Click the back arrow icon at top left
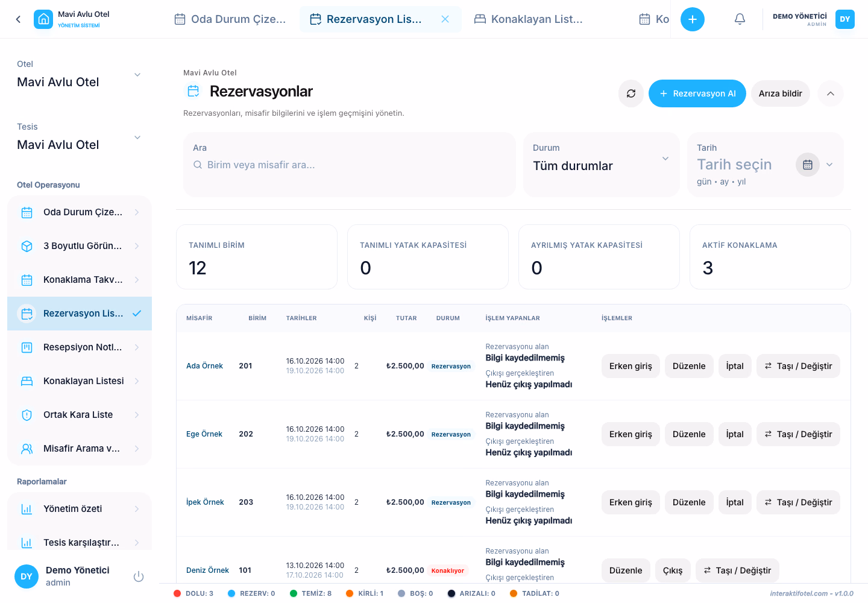The width and height of the screenshot is (868, 603). point(18,19)
